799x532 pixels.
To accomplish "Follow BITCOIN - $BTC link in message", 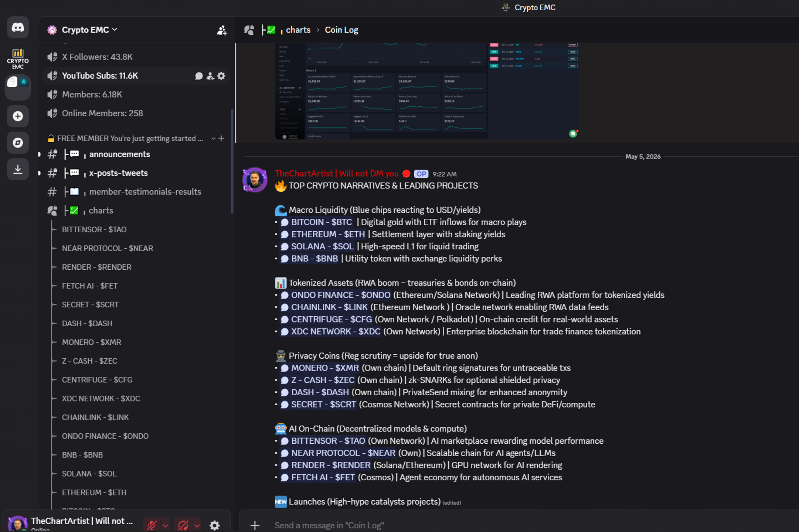I will click(316, 222).
